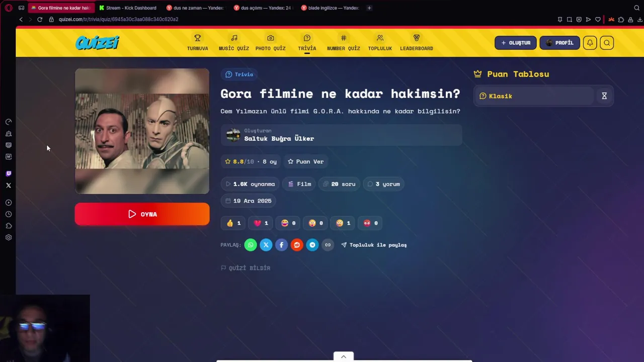This screenshot has width=644, height=362.
Task: Open browser tab search magnifier
Action: [x=636, y=8]
